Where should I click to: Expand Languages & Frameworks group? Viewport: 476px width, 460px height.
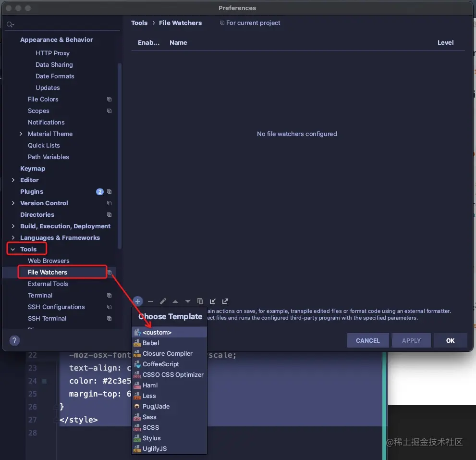click(x=13, y=237)
